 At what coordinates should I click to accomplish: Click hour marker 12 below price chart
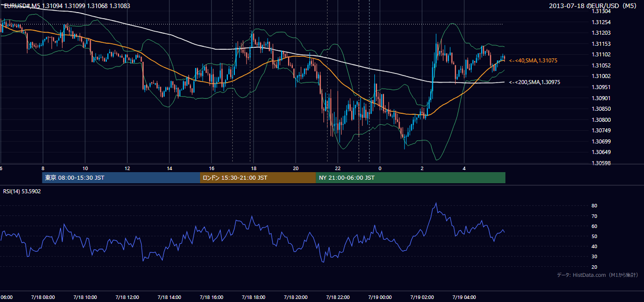[127, 168]
